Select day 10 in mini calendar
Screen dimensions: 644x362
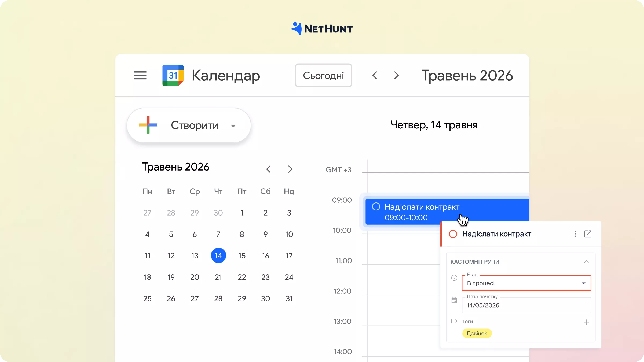coord(289,234)
